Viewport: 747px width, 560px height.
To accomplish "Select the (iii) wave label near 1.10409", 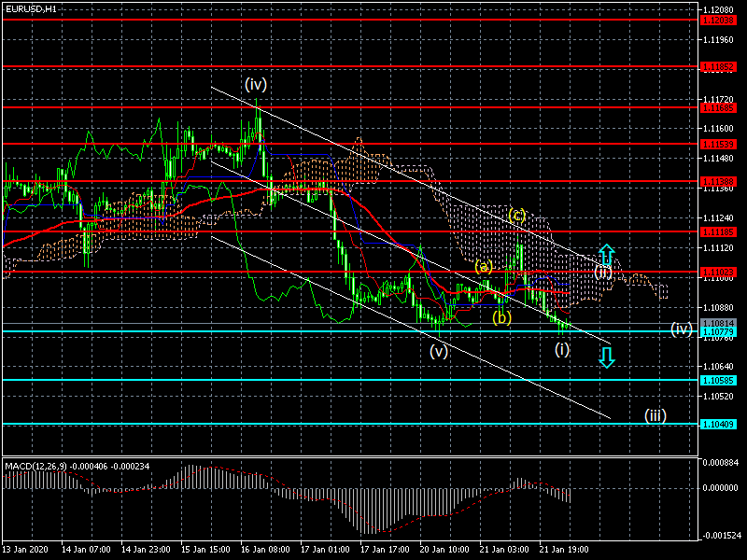I will pyautogui.click(x=655, y=415).
